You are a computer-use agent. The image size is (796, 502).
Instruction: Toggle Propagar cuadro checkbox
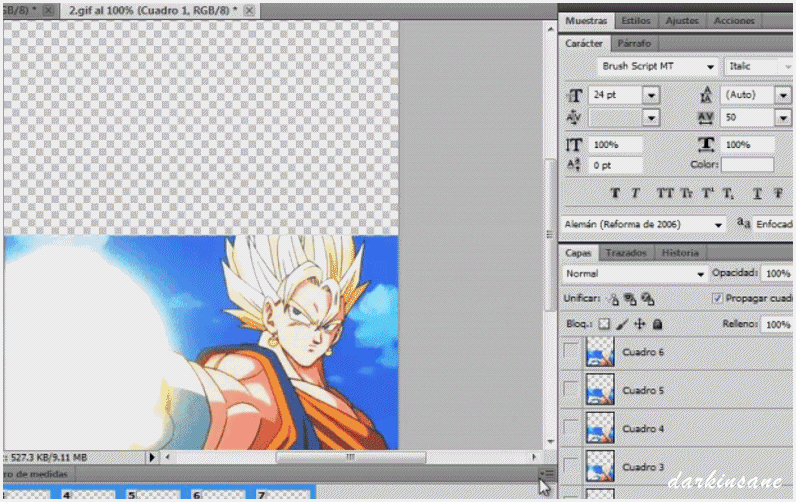[x=717, y=298]
